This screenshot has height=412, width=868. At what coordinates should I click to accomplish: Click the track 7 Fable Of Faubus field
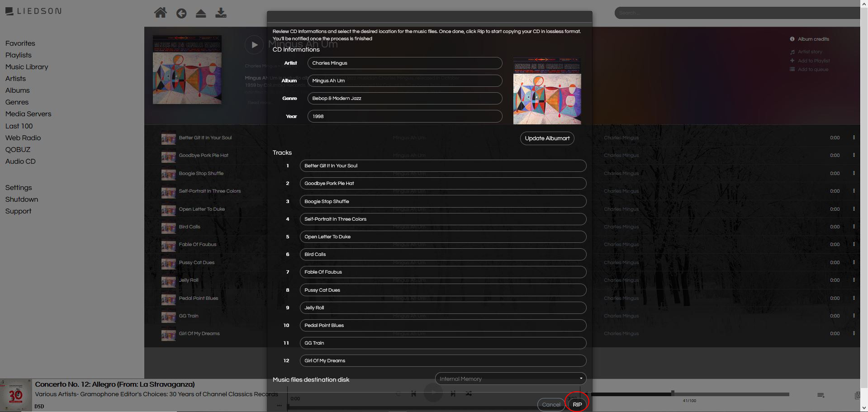[x=442, y=272]
